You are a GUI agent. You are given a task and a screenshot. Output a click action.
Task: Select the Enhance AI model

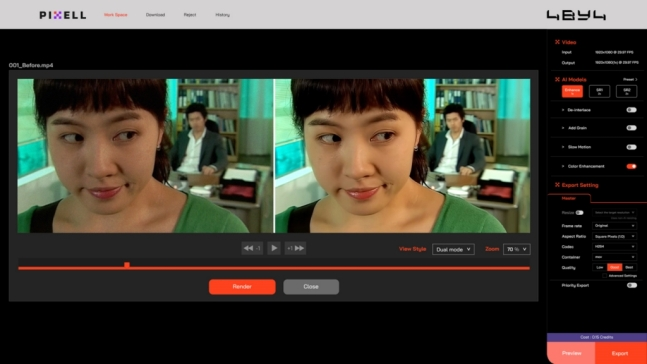tap(572, 91)
